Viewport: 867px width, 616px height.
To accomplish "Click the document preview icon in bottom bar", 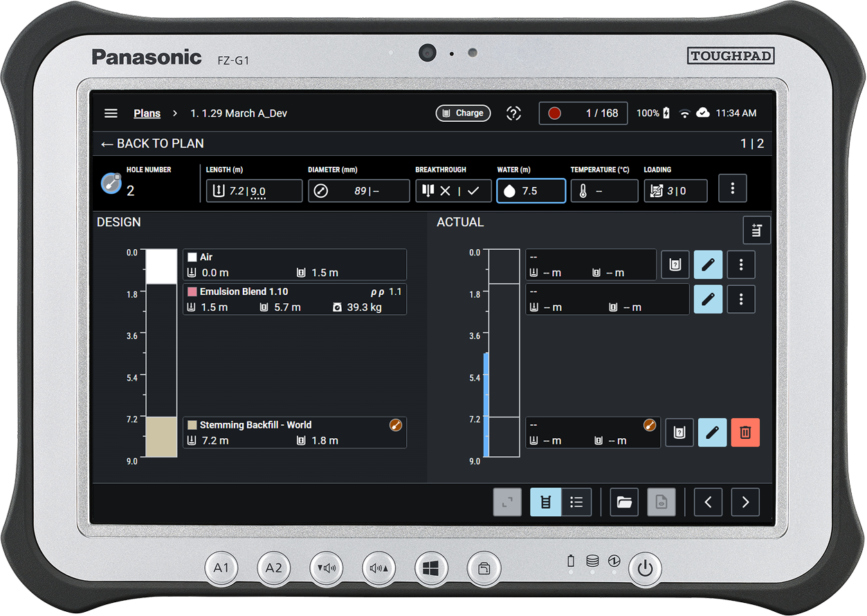I will click(661, 502).
